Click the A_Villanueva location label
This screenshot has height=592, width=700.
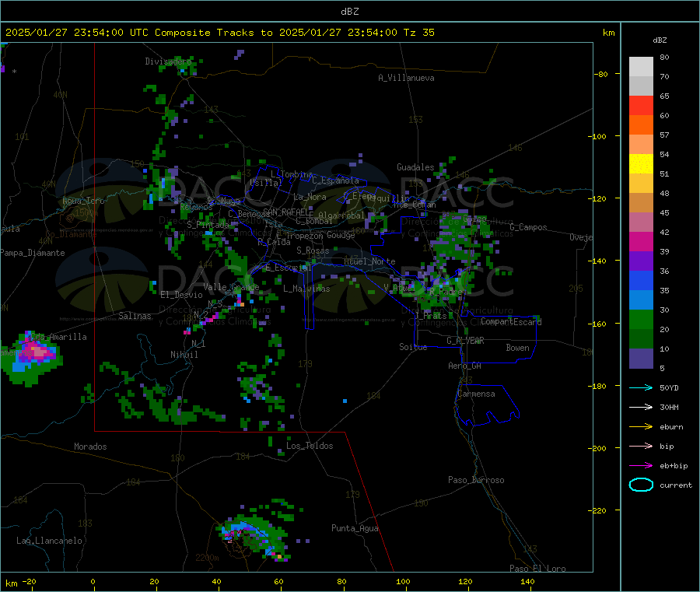[406, 78]
